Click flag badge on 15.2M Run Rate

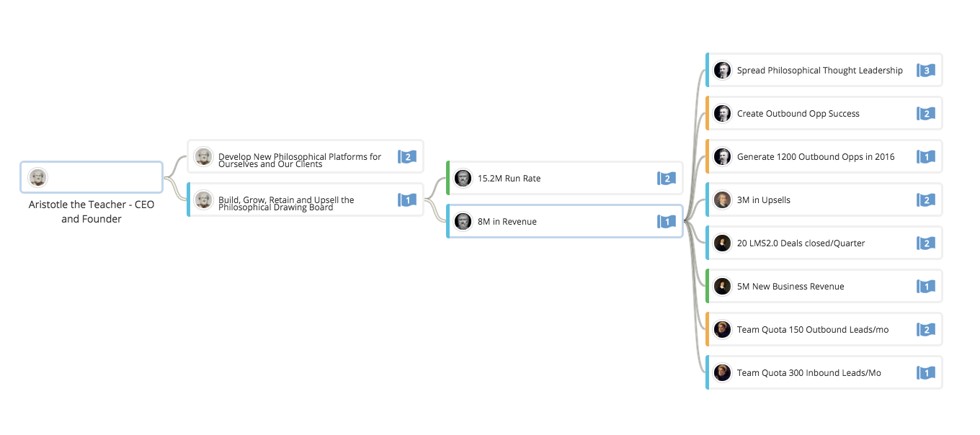tap(666, 179)
